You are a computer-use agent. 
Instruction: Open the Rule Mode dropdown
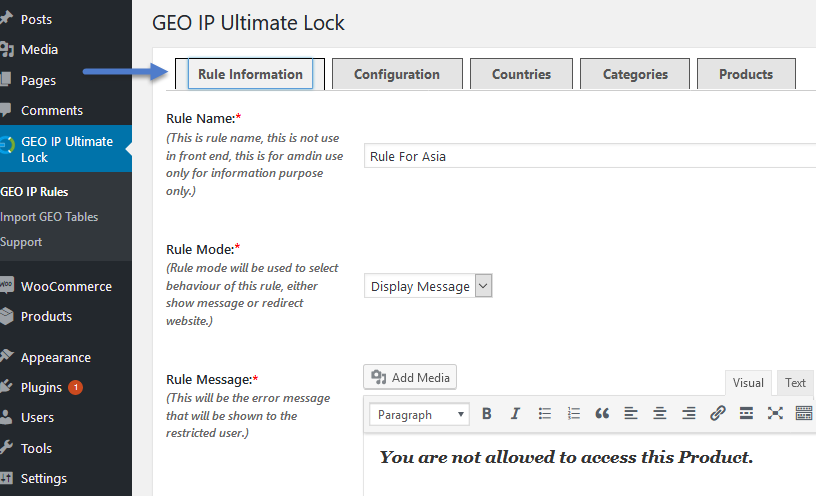point(428,286)
